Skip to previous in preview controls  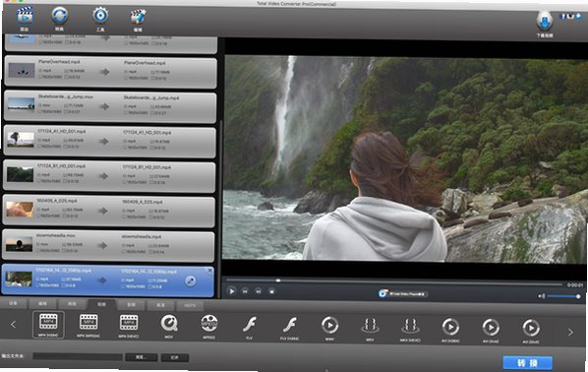pyautogui.click(x=245, y=291)
